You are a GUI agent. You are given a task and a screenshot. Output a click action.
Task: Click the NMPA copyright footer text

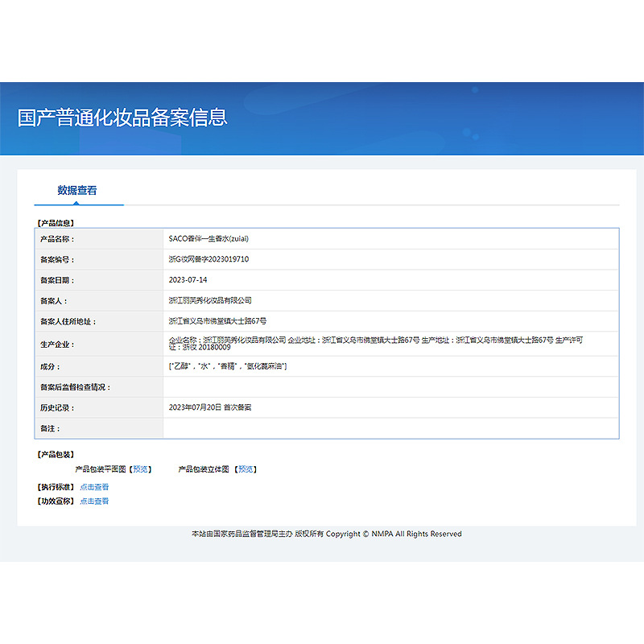click(x=327, y=534)
